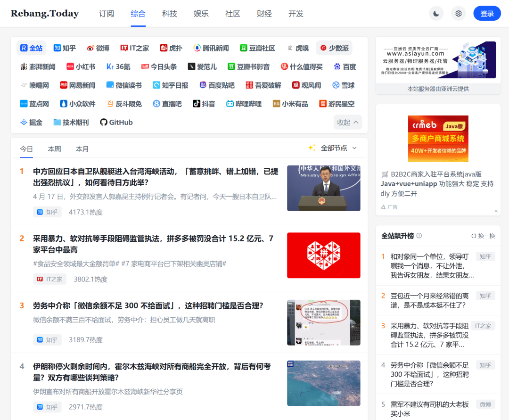The width and height of the screenshot is (509, 420).
Task: Open trending item 和对象同一个单位
Action: tap(432, 266)
